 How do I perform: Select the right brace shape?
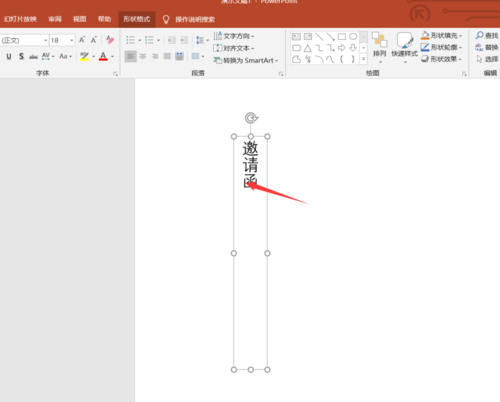[x=353, y=59]
